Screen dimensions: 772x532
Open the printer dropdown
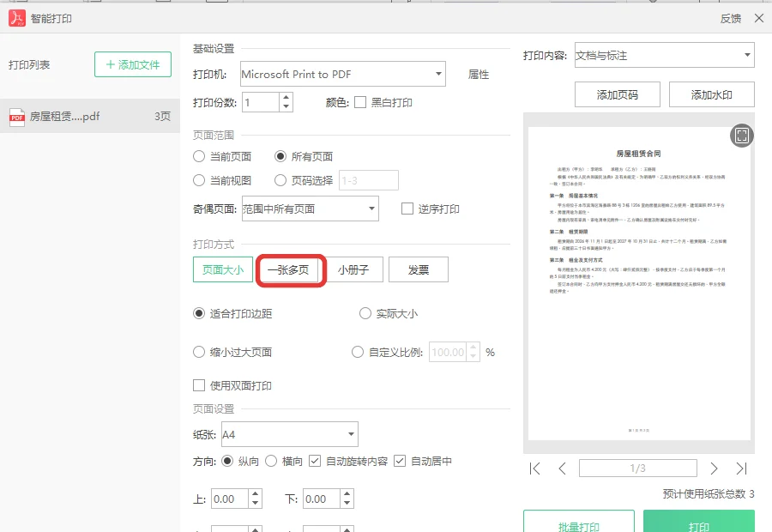tap(343, 74)
